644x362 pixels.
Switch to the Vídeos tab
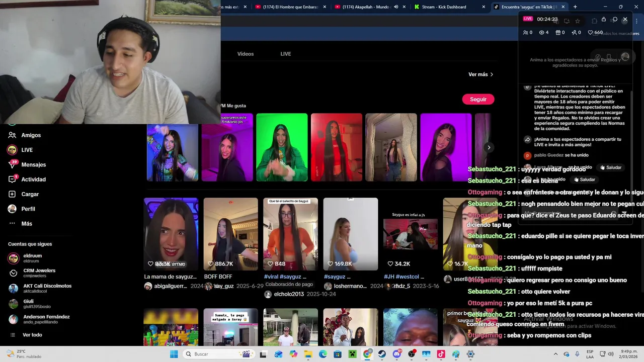point(246,54)
